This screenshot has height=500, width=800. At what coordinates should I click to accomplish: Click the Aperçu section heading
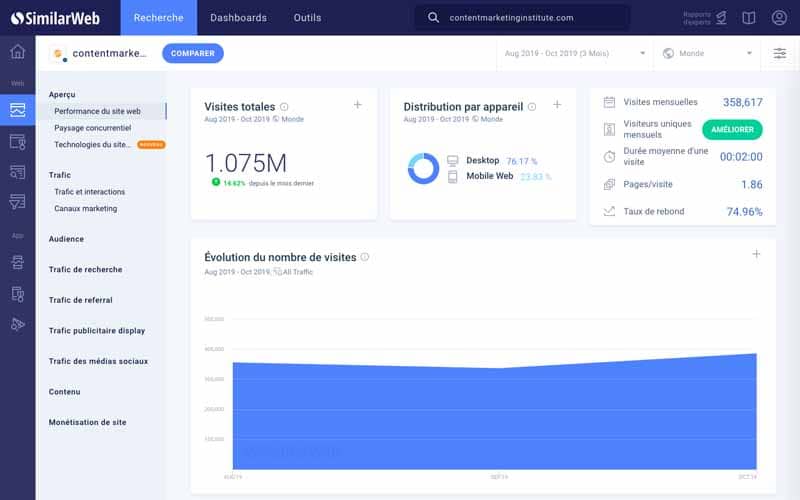pyautogui.click(x=62, y=94)
